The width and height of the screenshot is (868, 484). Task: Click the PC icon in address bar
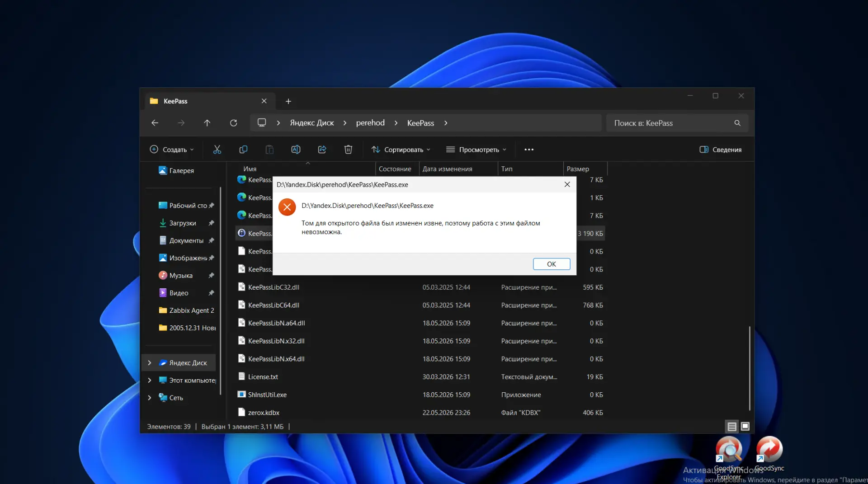(x=262, y=123)
